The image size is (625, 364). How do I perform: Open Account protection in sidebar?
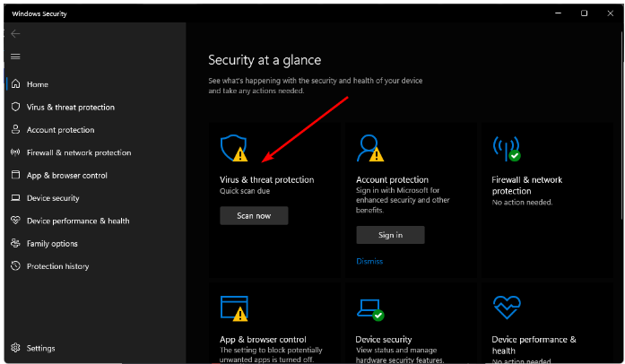[61, 130]
